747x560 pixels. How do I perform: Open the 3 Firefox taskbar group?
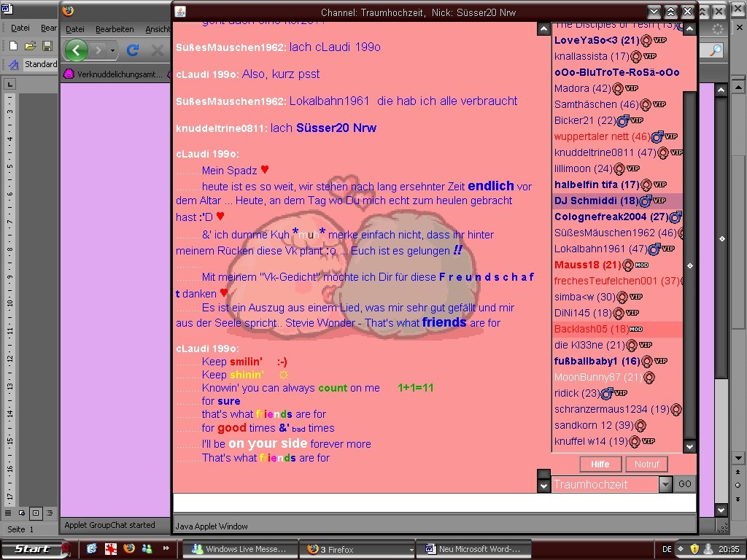357,549
